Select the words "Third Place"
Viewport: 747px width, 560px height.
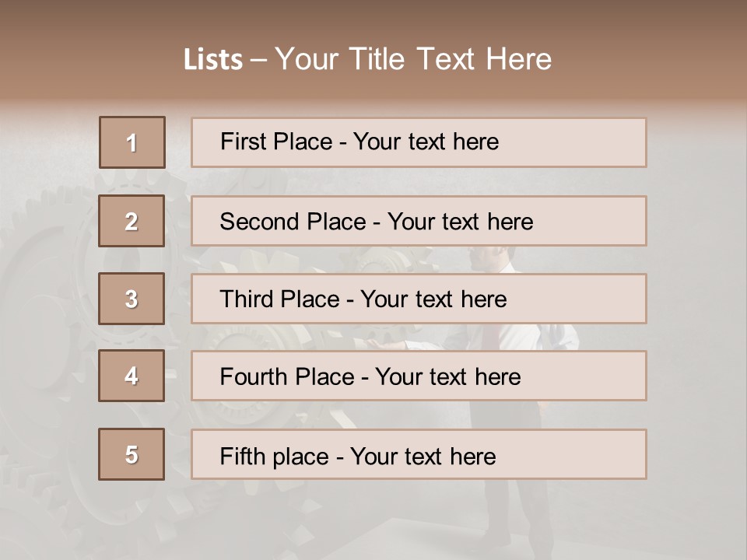click(x=279, y=299)
